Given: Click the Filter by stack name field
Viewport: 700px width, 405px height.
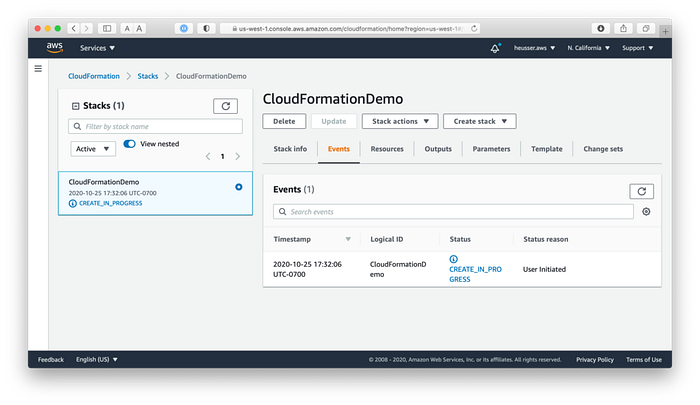Looking at the screenshot, I should coord(155,126).
